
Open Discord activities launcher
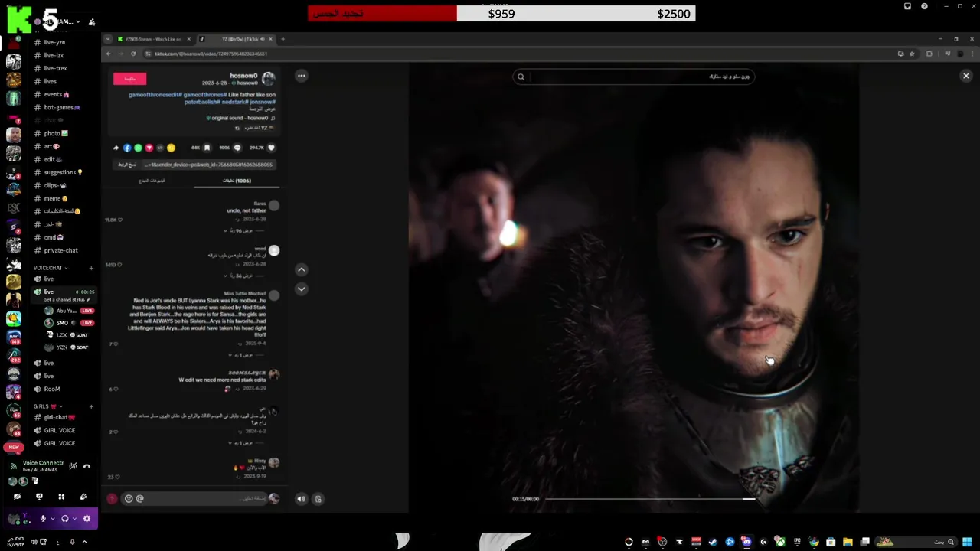(x=61, y=497)
